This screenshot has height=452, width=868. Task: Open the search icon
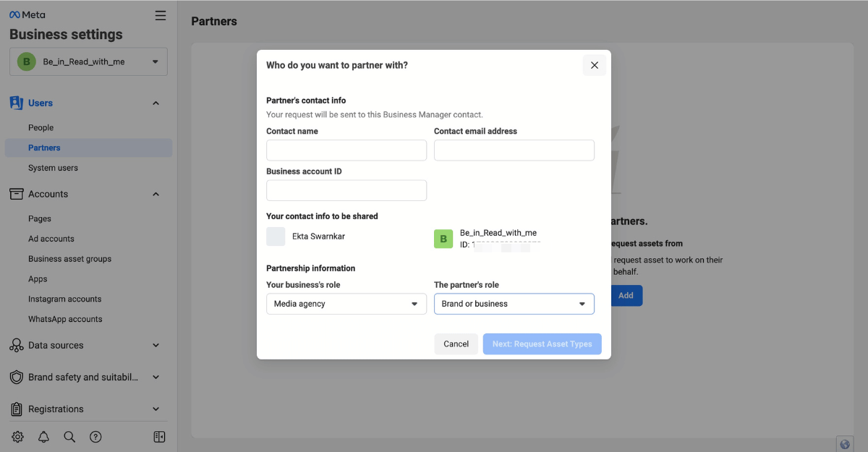(69, 436)
